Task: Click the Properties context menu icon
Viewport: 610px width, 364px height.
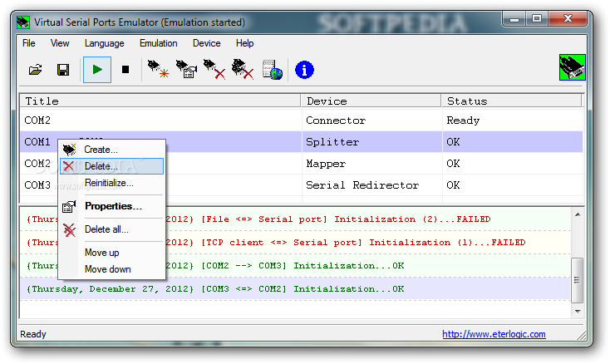Action: pos(69,206)
